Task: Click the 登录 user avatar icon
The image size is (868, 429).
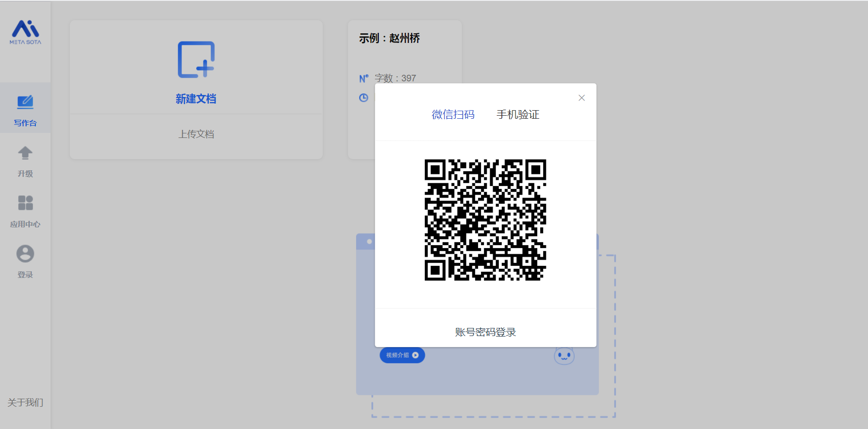Action: pyautogui.click(x=25, y=254)
